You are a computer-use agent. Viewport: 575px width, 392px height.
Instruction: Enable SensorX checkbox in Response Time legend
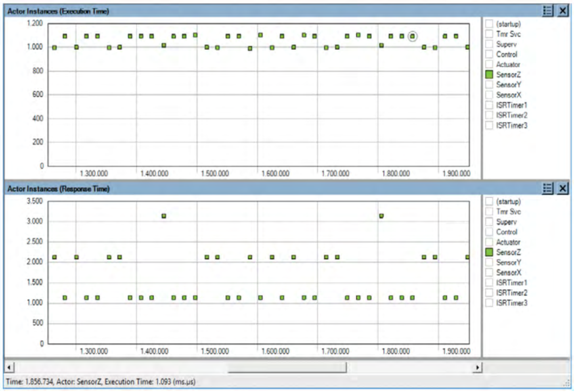[489, 273]
